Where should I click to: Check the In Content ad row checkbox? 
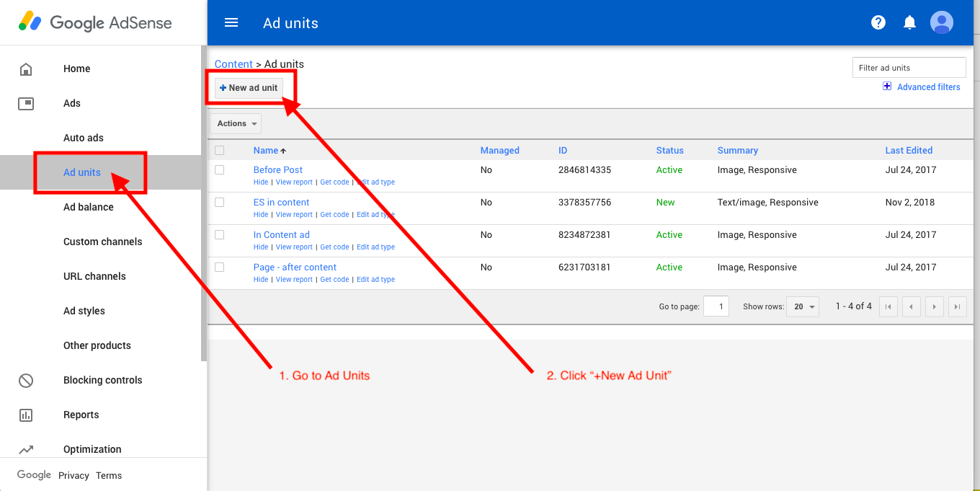tap(219, 235)
